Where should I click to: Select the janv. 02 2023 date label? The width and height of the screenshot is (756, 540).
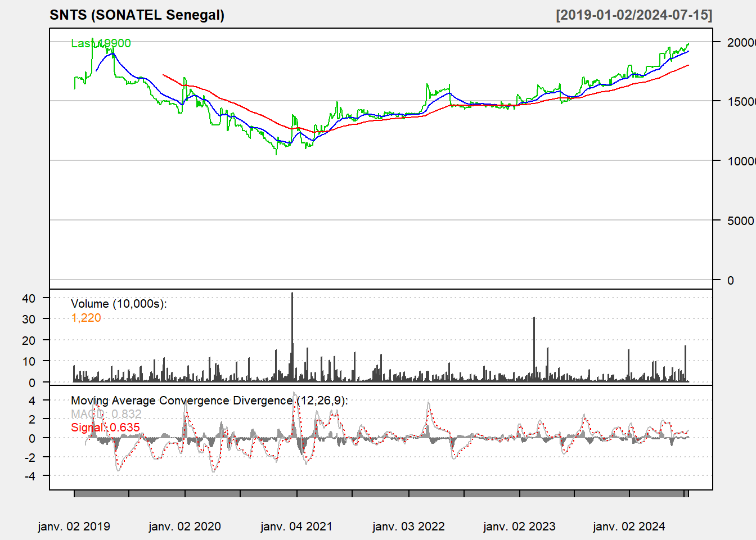pos(519,526)
